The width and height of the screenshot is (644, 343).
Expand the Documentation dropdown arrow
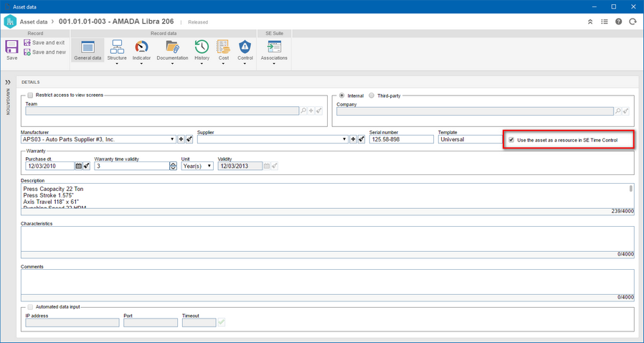click(173, 64)
